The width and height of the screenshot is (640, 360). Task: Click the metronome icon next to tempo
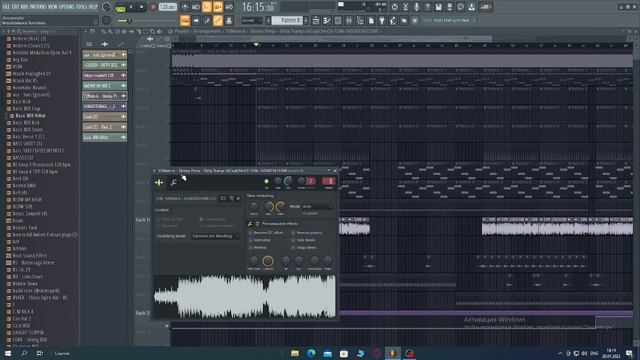pyautogui.click(x=185, y=7)
